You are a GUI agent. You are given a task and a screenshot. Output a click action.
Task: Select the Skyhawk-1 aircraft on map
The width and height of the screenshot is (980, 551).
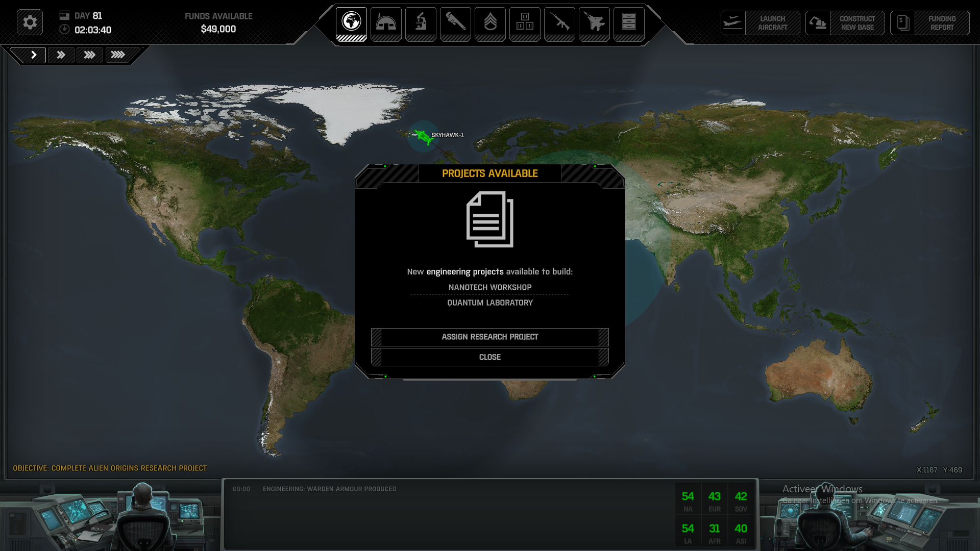click(x=423, y=136)
